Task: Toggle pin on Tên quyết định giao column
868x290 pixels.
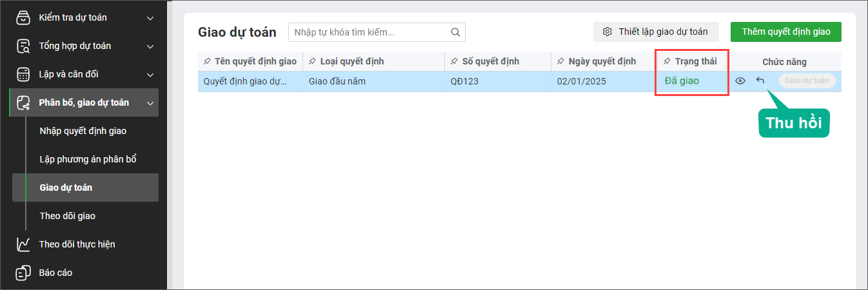Action: (x=207, y=62)
